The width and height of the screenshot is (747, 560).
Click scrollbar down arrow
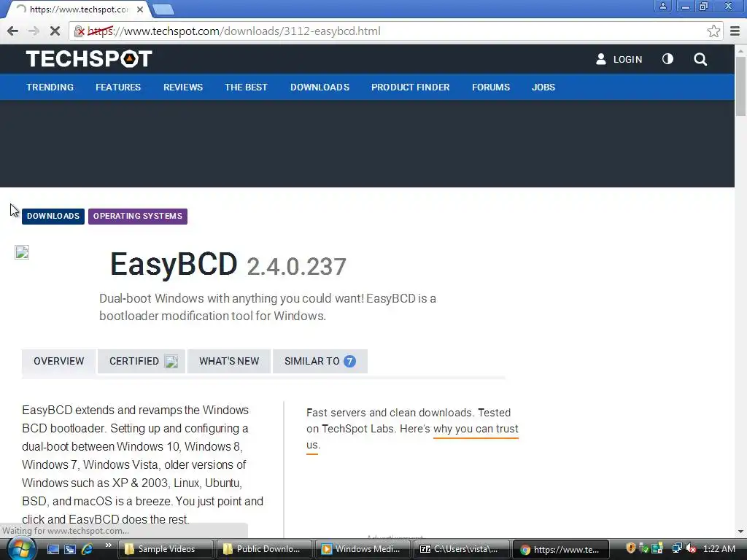coord(740,532)
